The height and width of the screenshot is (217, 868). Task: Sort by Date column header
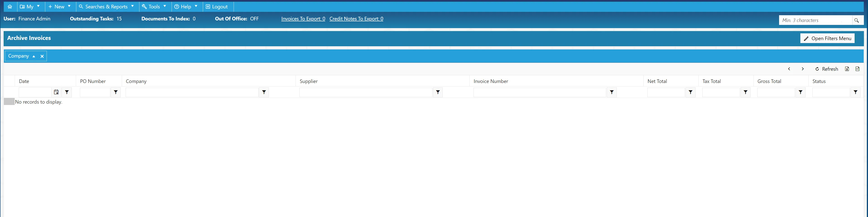[24, 81]
